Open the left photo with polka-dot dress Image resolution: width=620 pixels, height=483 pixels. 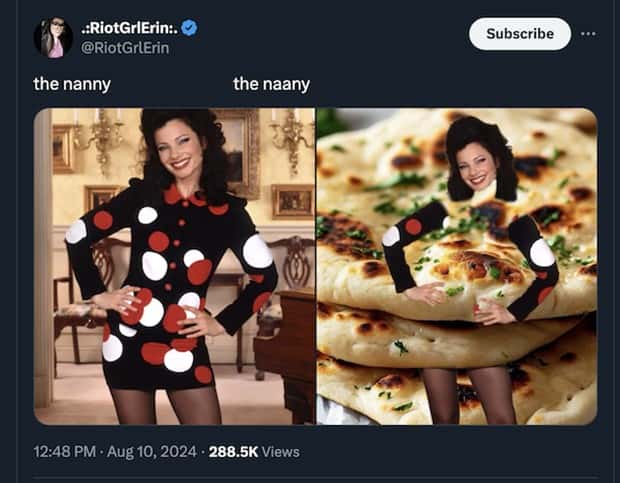(175, 266)
